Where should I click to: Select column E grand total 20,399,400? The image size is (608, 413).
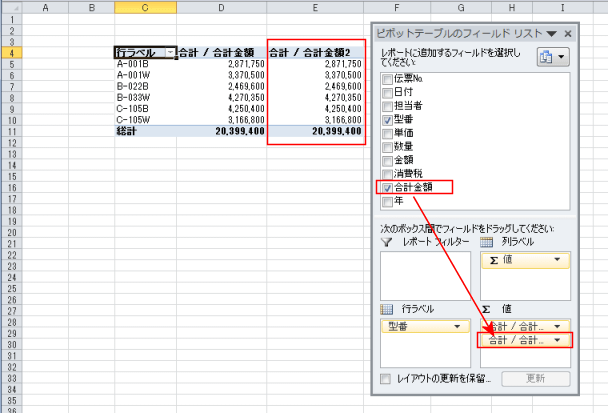point(315,131)
